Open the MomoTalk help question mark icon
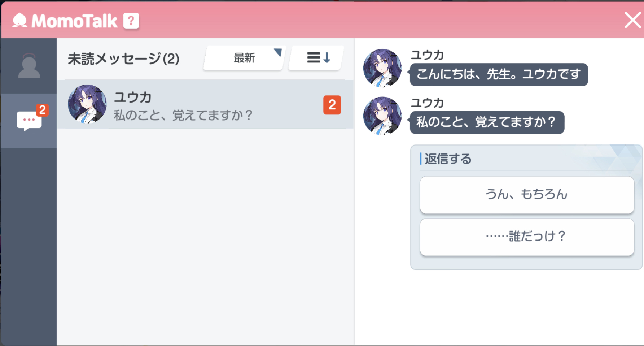Viewport: 644px width, 346px height. point(131,21)
